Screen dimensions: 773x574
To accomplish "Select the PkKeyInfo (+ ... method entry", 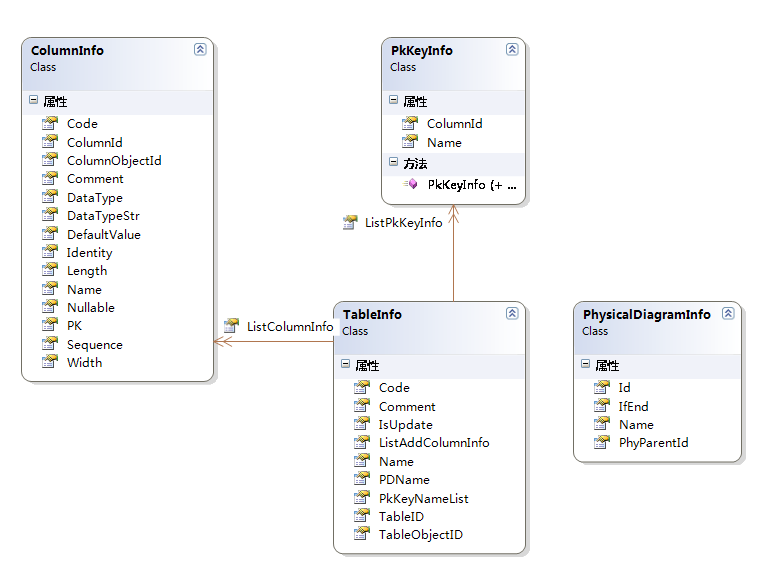I will (472, 184).
